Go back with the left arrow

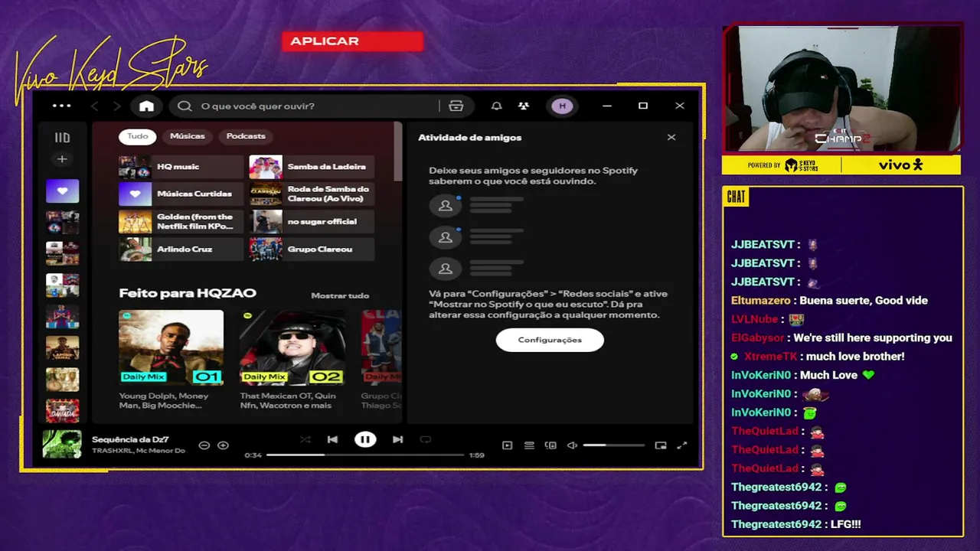tap(95, 106)
